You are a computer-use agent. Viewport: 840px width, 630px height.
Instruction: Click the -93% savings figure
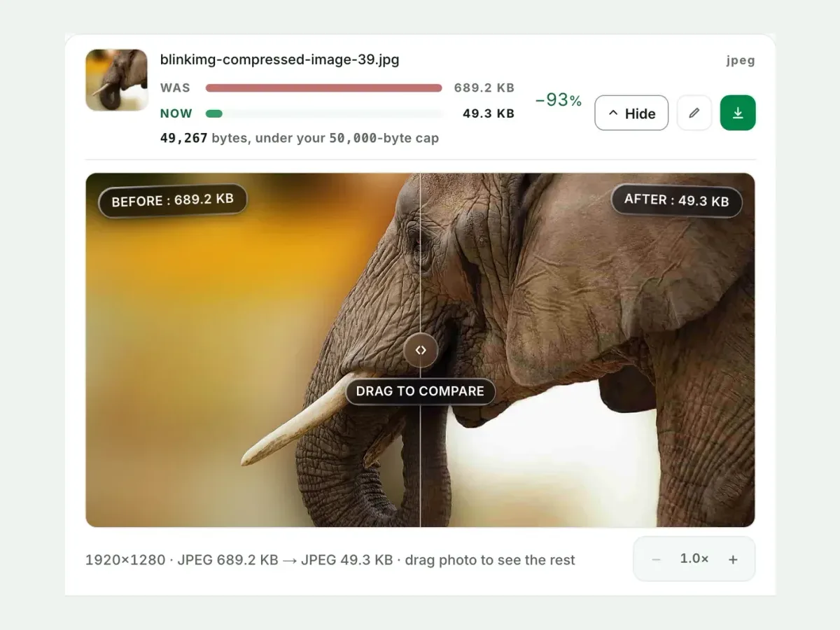pyautogui.click(x=558, y=100)
